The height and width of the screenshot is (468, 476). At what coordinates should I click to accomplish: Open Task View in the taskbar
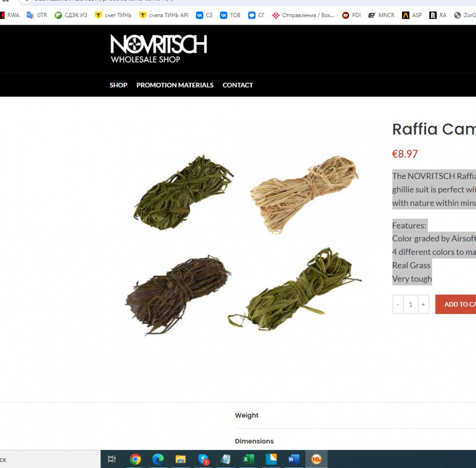[x=112, y=459]
